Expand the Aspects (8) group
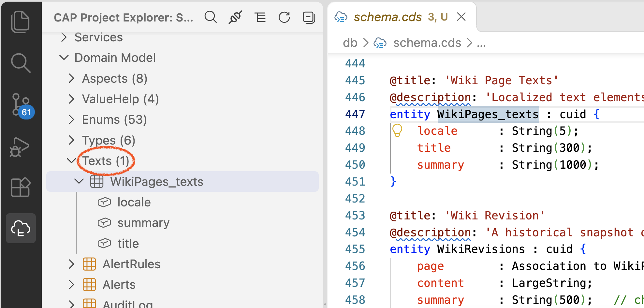The height and width of the screenshot is (308, 644). [x=71, y=78]
